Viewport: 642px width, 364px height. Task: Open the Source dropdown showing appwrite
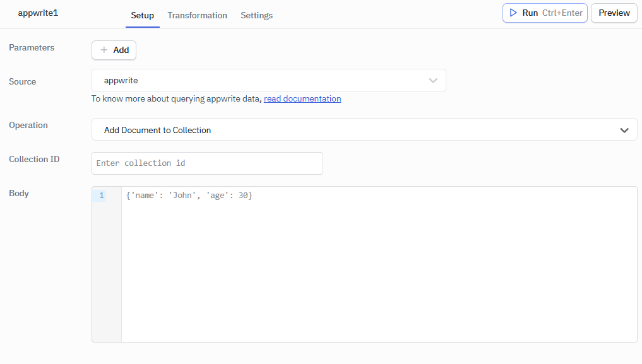point(268,80)
